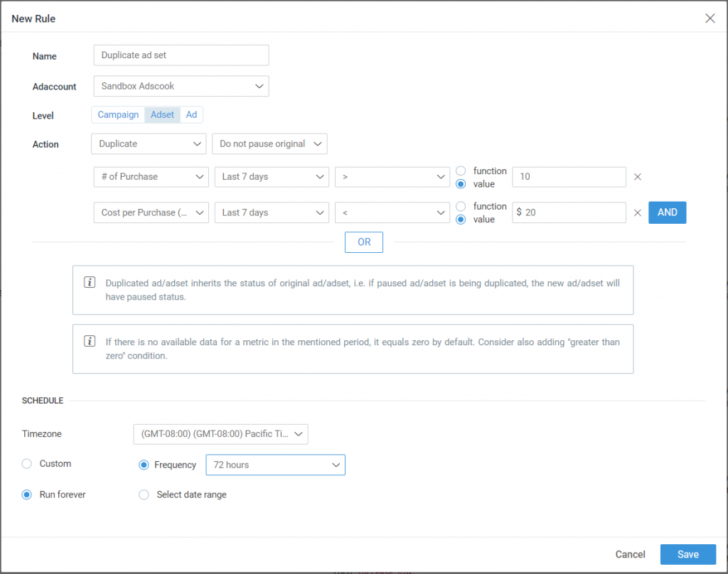The width and height of the screenshot is (728, 574).
Task: Open the Timezone dropdown showing Pacific Time
Action: [x=220, y=434]
